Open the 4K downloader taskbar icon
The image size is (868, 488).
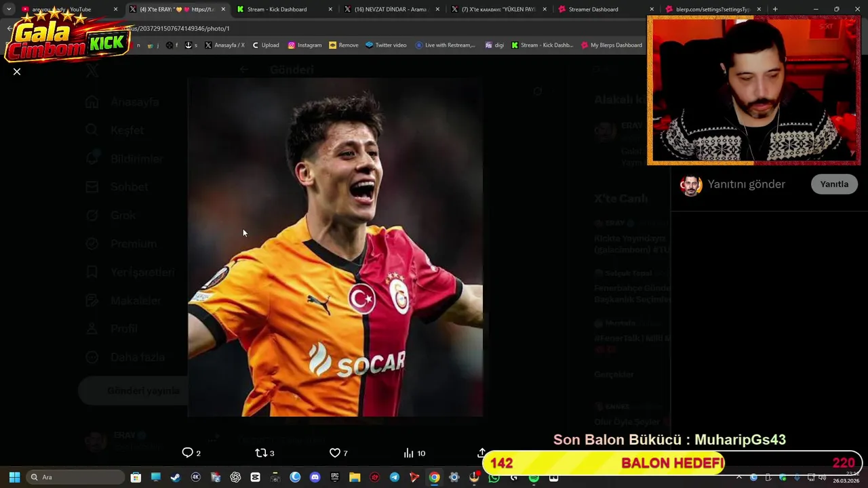click(x=195, y=477)
